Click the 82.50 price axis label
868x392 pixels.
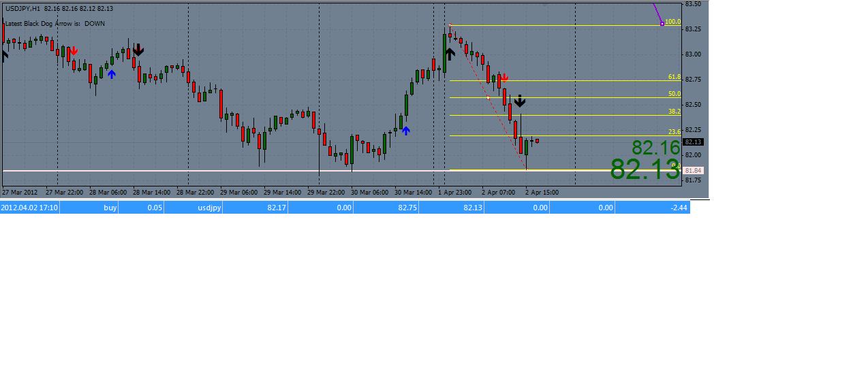click(694, 105)
